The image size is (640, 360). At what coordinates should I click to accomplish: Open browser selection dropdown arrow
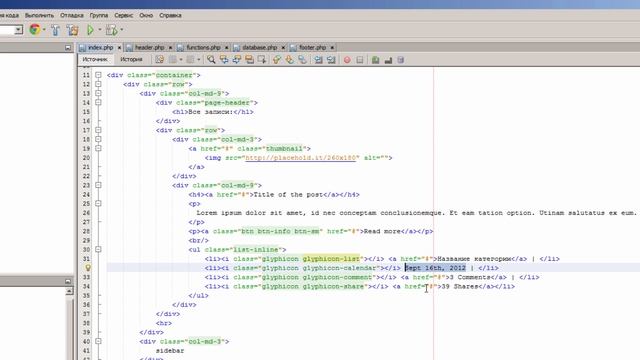coord(44,30)
